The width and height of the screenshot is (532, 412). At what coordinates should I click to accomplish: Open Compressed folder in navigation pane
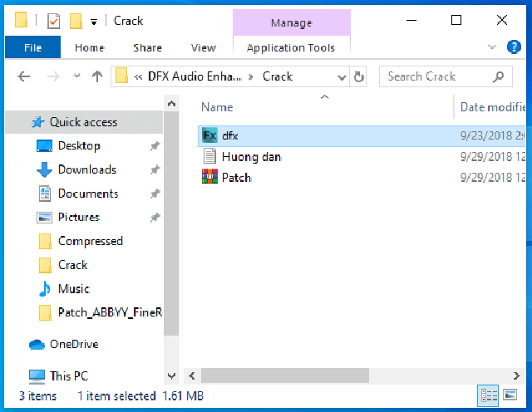point(91,241)
